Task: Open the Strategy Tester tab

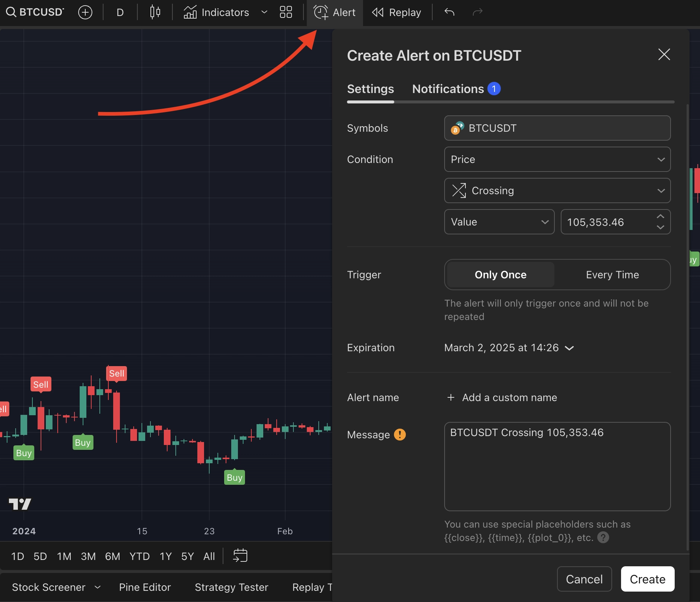Action: click(232, 587)
